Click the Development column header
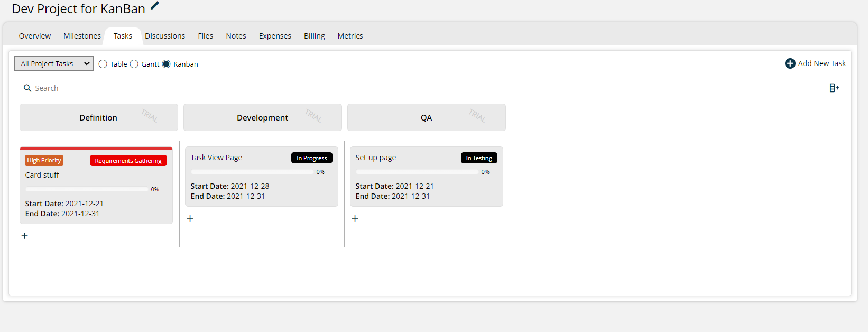The image size is (868, 332). point(262,117)
